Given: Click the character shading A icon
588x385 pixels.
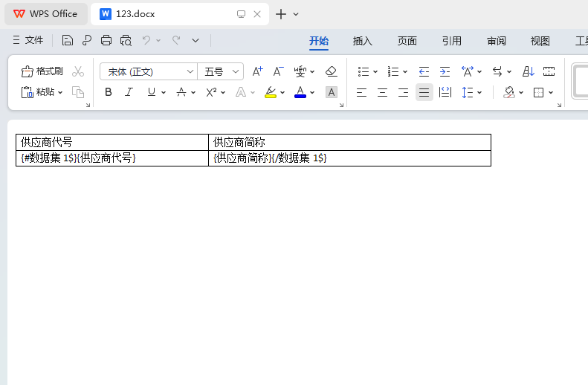Looking at the screenshot, I should coord(332,92).
